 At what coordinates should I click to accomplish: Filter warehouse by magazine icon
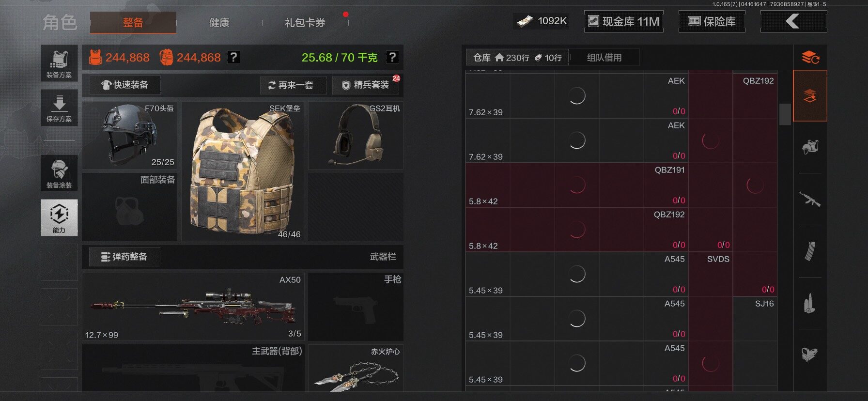pos(810,251)
